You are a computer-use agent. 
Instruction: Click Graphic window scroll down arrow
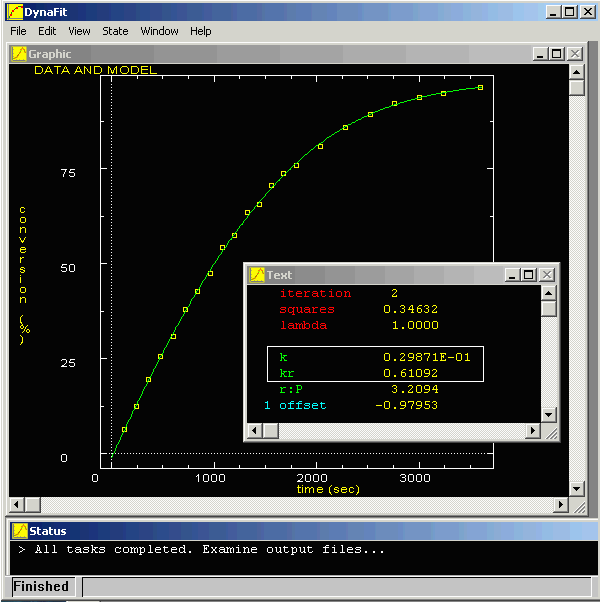click(x=577, y=489)
